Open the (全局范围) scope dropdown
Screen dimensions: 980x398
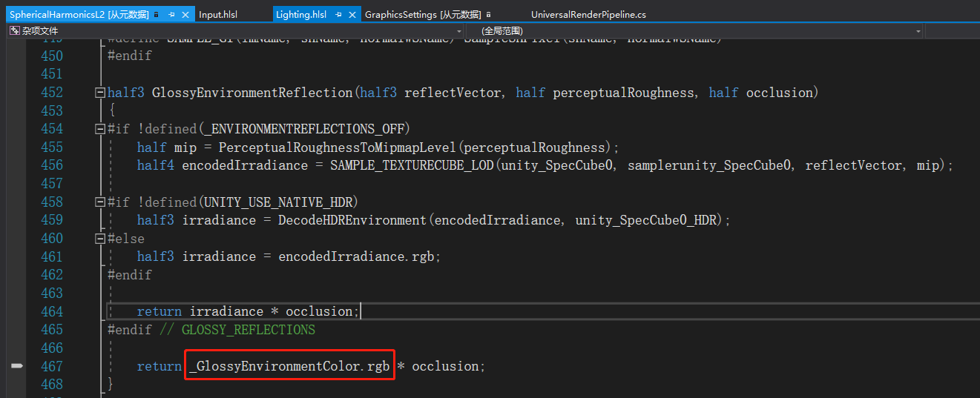695,30
